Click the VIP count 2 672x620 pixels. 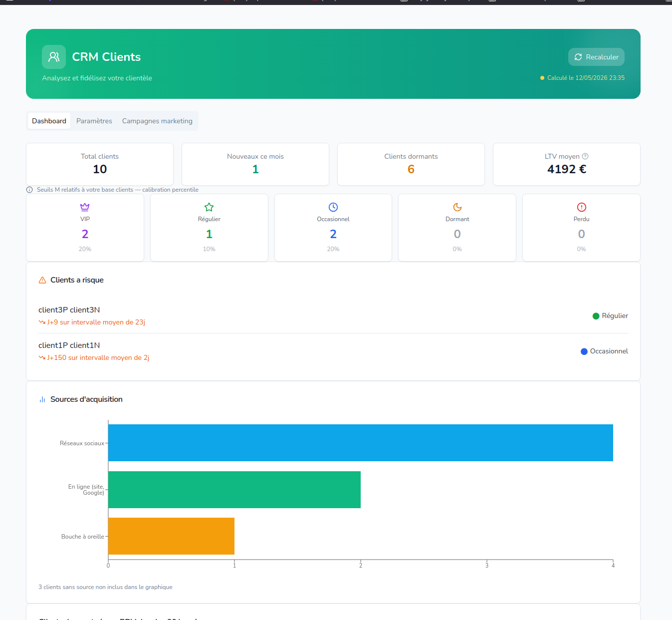pos(85,234)
